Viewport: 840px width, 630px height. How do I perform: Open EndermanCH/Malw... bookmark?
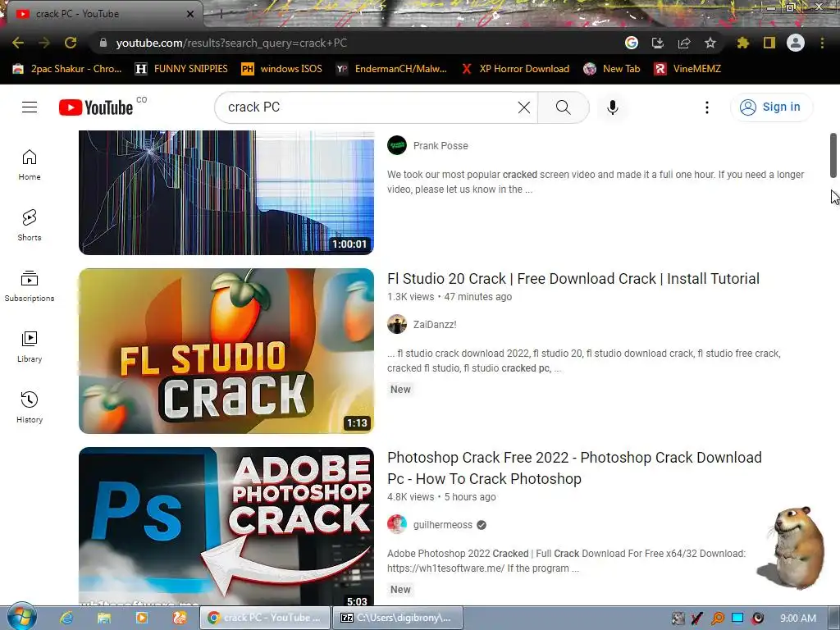coord(391,69)
